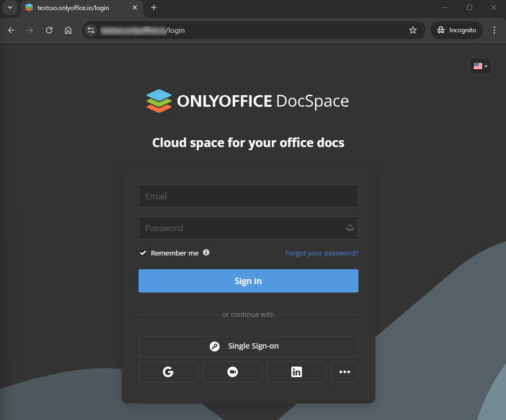The image size is (506, 420).
Task: Uncheck the Remember me checkbox
Action: tap(143, 252)
